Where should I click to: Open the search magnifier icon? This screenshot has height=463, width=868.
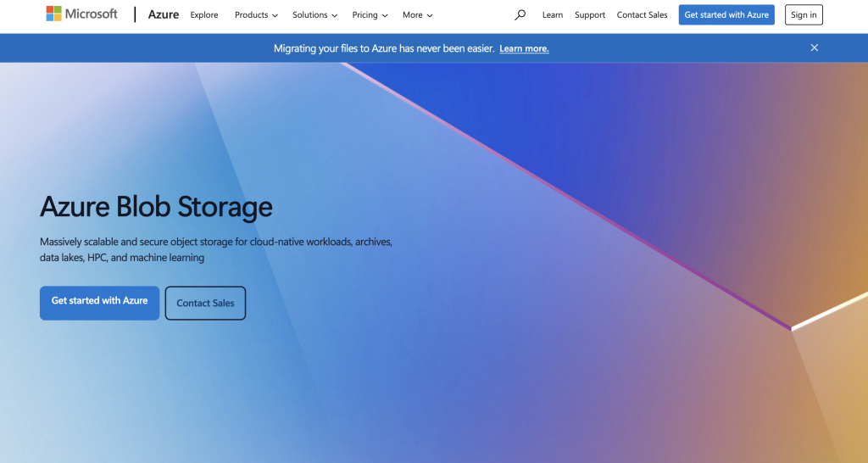520,15
